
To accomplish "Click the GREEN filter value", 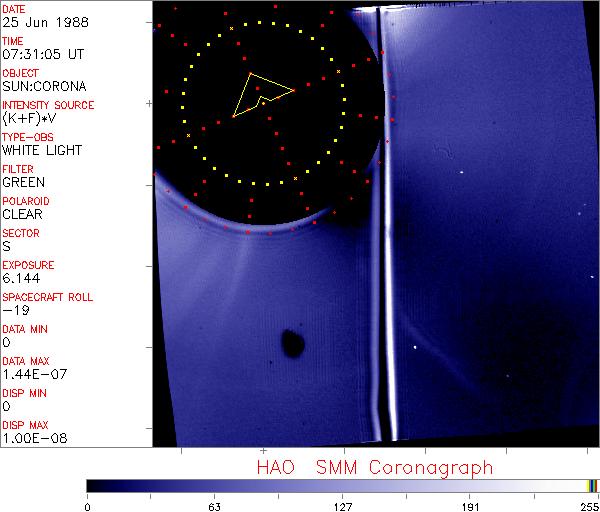I will click(x=23, y=182).
